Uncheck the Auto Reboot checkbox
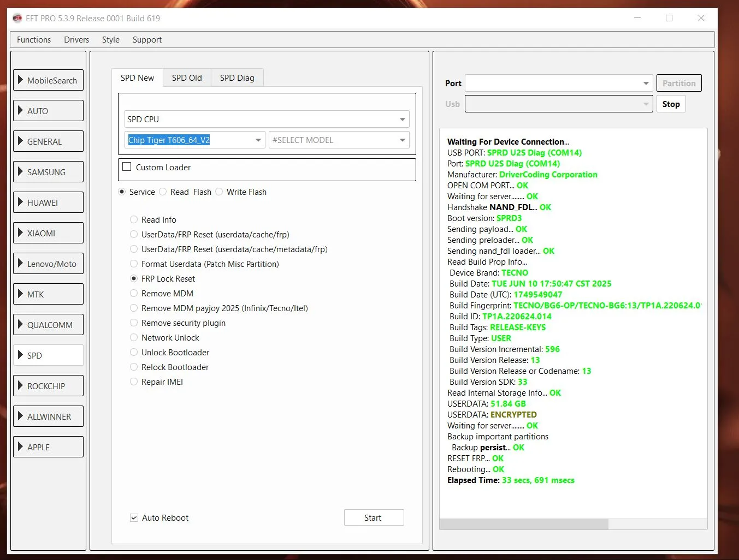 [x=134, y=518]
